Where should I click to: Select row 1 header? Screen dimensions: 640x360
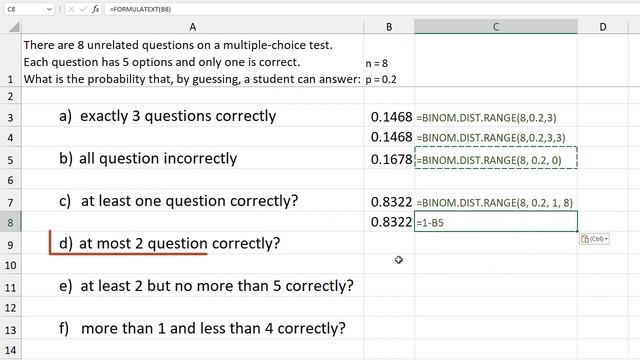pyautogui.click(x=11, y=60)
